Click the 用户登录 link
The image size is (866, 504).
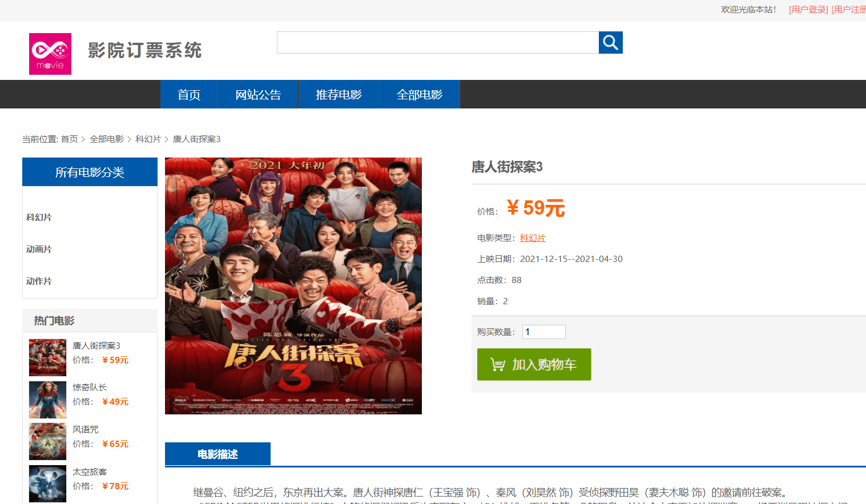click(808, 10)
